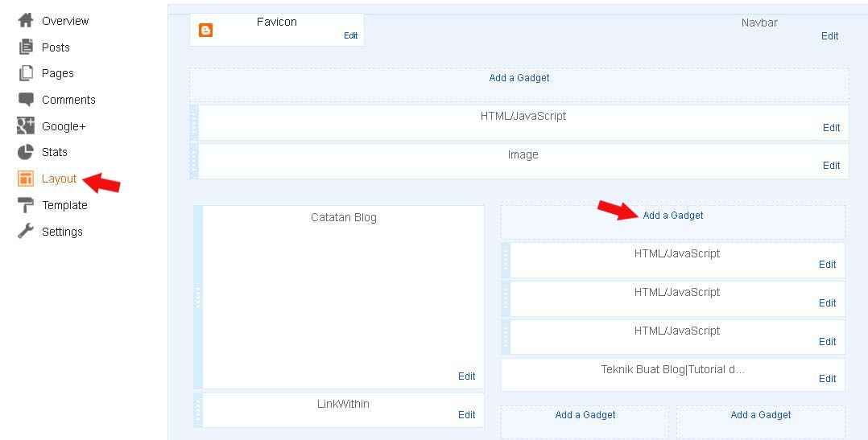Click the Posts document icon
This screenshot has height=440, width=868.
tap(26, 47)
